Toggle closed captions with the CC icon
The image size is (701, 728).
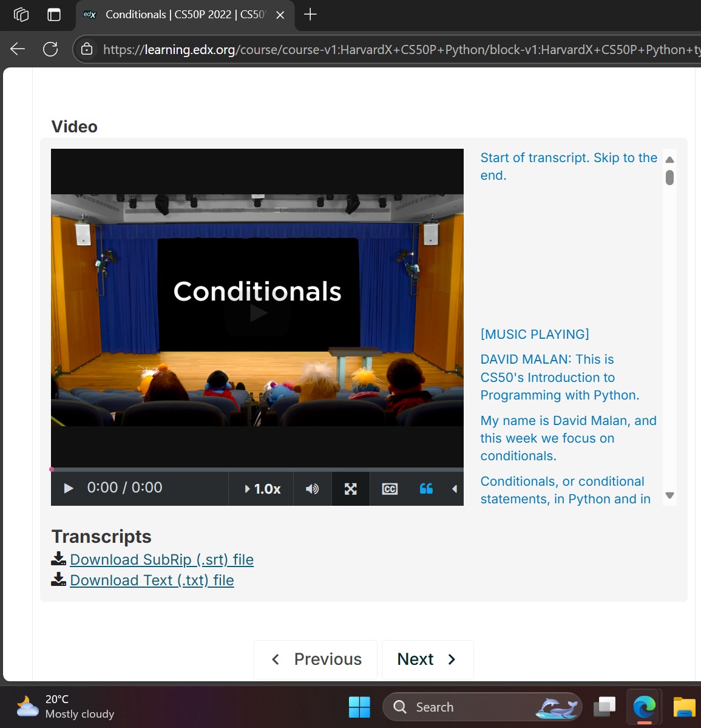click(x=390, y=489)
